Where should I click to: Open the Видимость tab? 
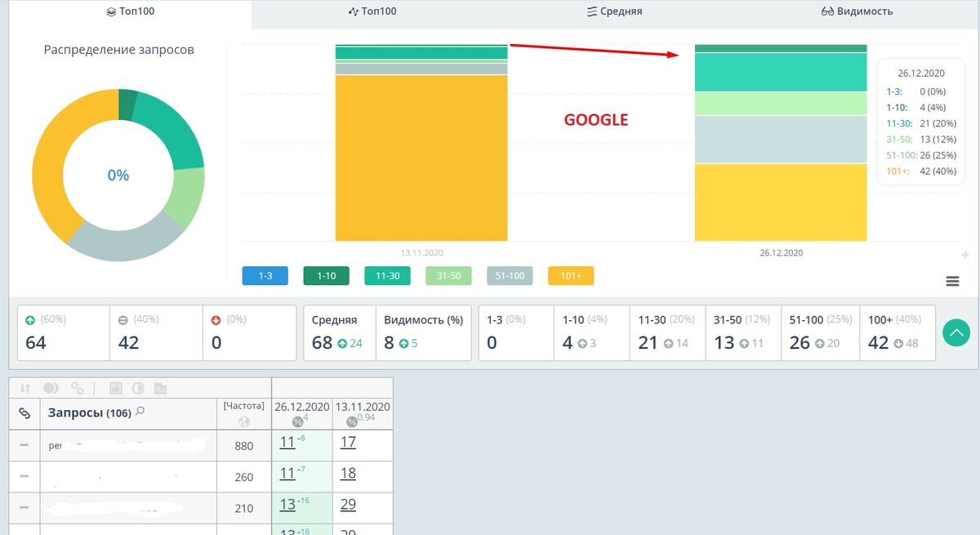click(x=857, y=11)
